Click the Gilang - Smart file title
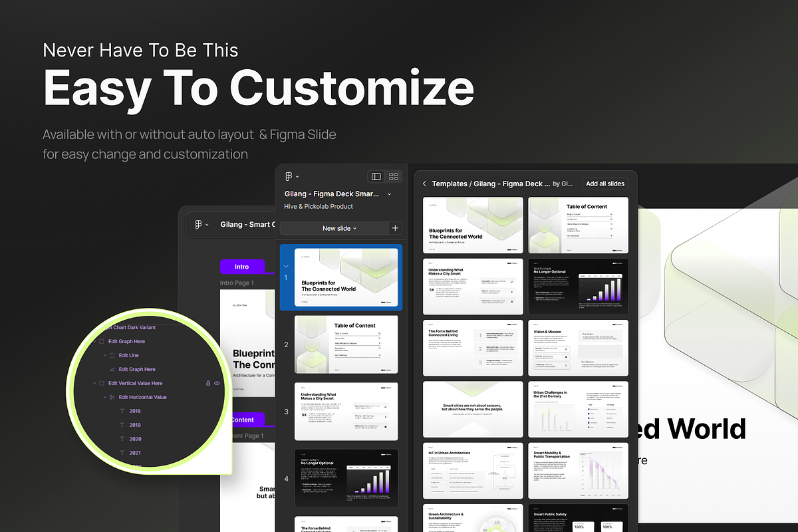Screen dimensions: 798x532 click(247, 224)
